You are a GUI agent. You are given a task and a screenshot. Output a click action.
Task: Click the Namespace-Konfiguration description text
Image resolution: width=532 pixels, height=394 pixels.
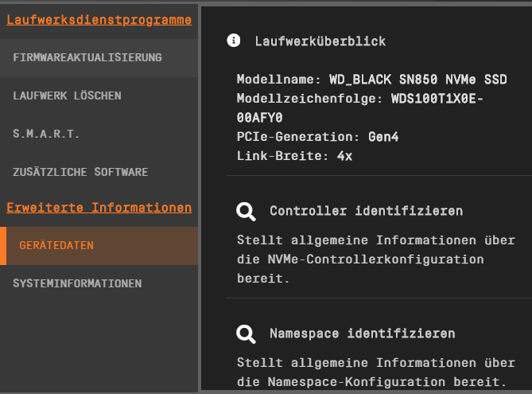pos(376,373)
